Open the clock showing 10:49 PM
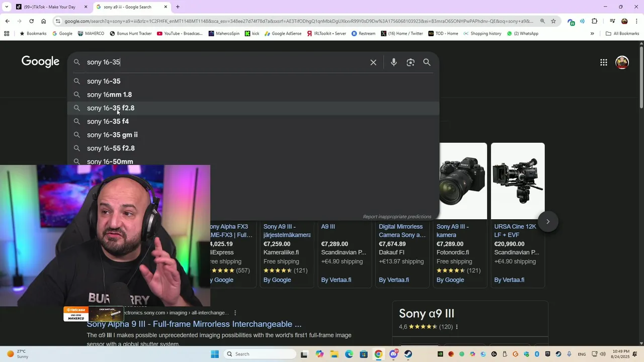The height and width of the screenshot is (362, 644). 621,354
